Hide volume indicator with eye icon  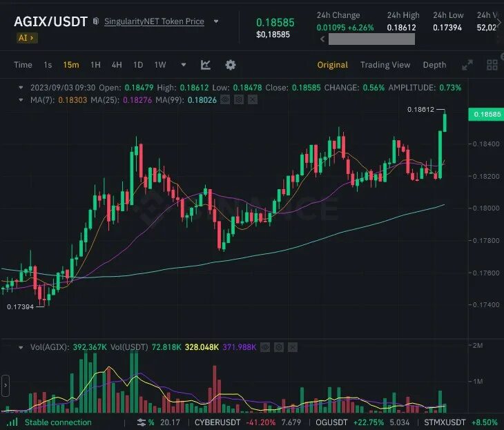point(265,347)
